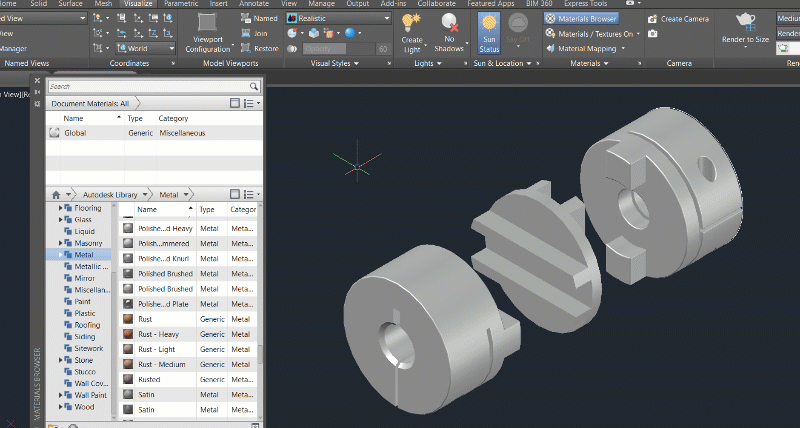This screenshot has height=428, width=800.
Task: Click the No Shadows icon
Action: (450, 24)
